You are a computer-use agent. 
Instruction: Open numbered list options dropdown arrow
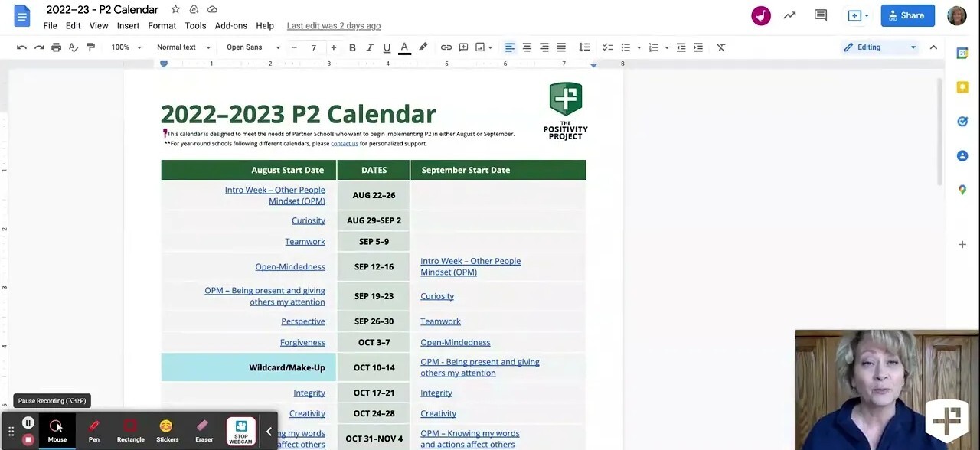(x=667, y=47)
